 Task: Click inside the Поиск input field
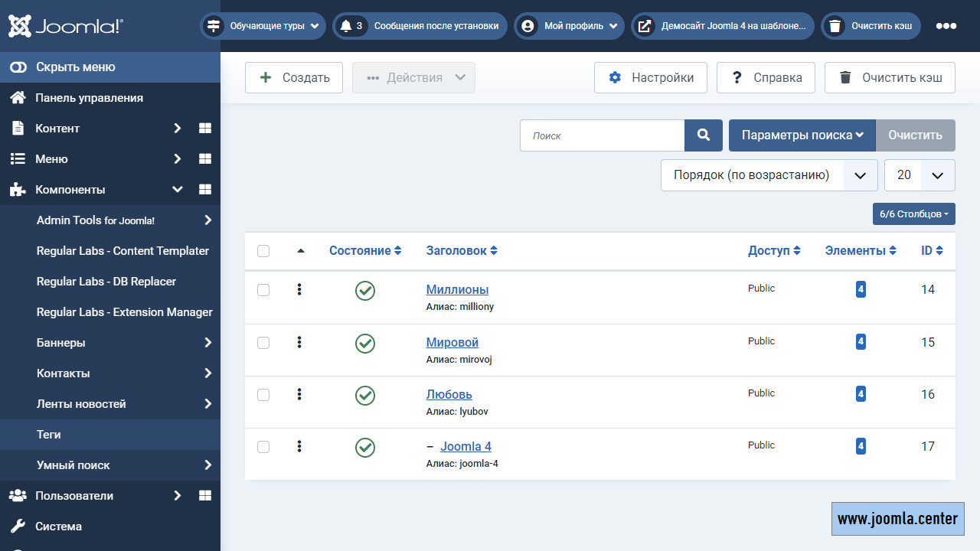[x=601, y=135]
